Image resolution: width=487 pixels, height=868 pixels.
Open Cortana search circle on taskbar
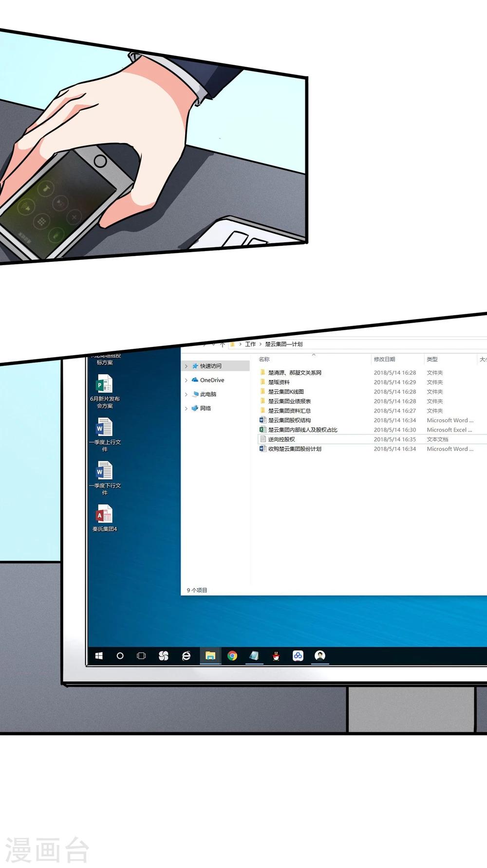(x=120, y=656)
